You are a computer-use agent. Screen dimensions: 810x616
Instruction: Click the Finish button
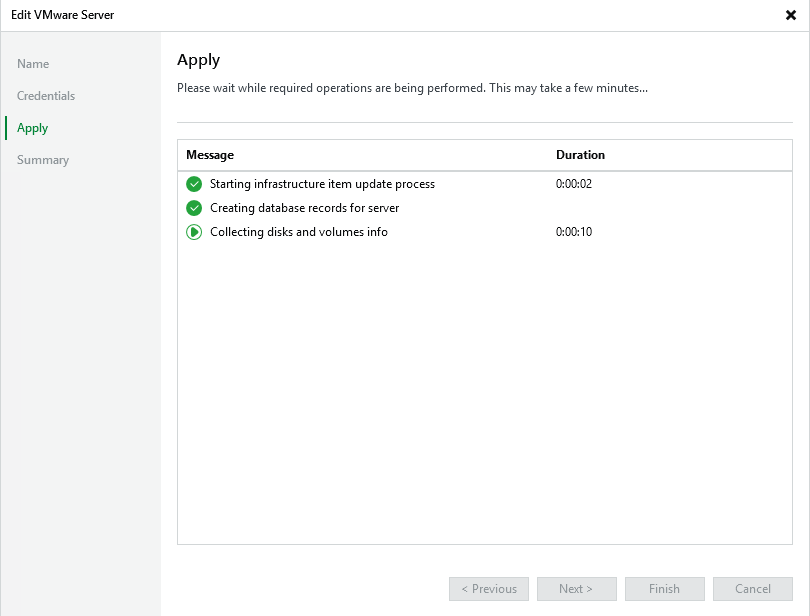664,589
